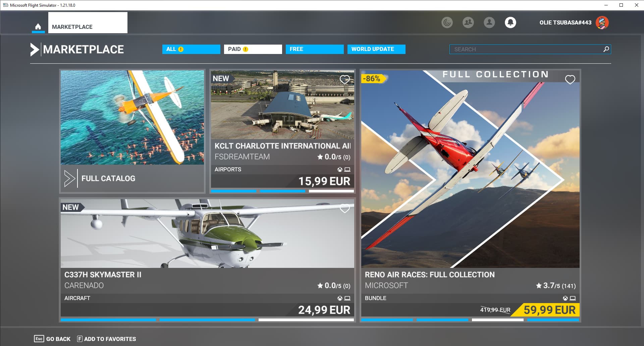Open the multiplayer groups icon
The image size is (644, 346).
pyautogui.click(x=468, y=22)
